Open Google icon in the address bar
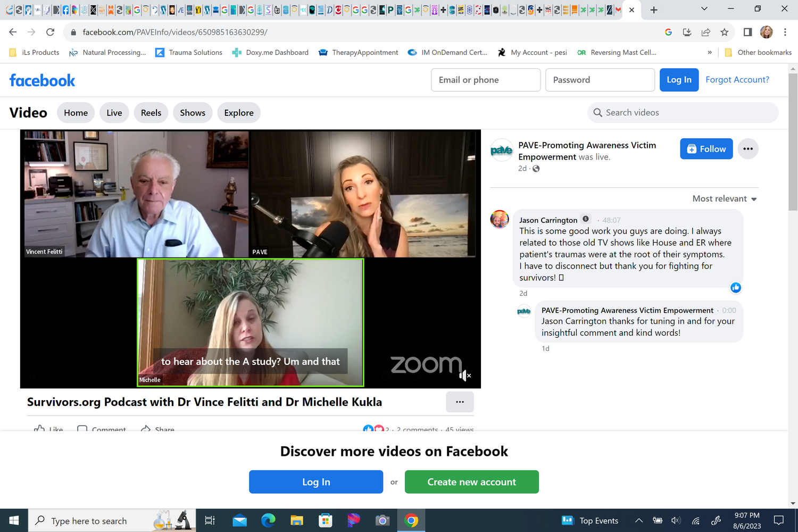The height and width of the screenshot is (532, 798). [x=668, y=32]
